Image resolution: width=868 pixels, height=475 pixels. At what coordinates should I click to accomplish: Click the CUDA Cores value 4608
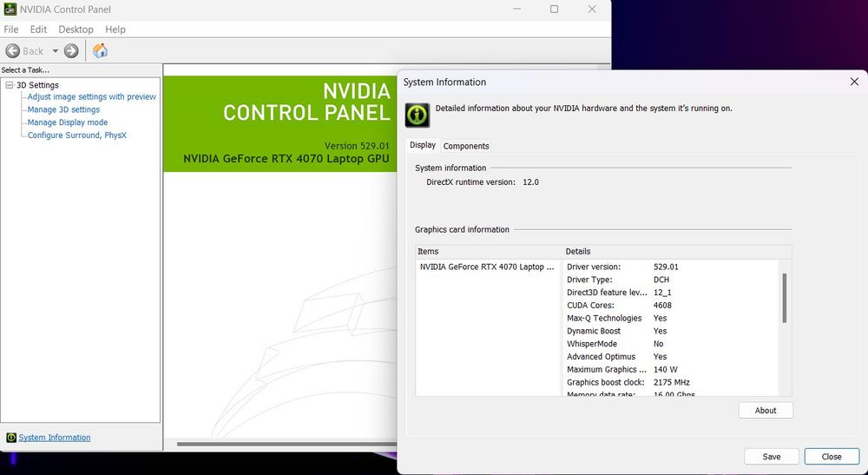point(662,305)
